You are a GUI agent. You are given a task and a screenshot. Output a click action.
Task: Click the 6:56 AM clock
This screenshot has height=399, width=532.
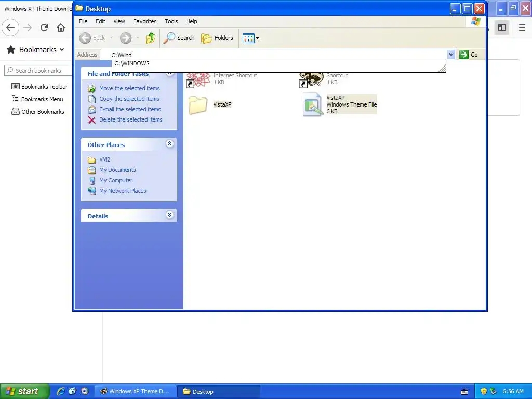point(513,391)
